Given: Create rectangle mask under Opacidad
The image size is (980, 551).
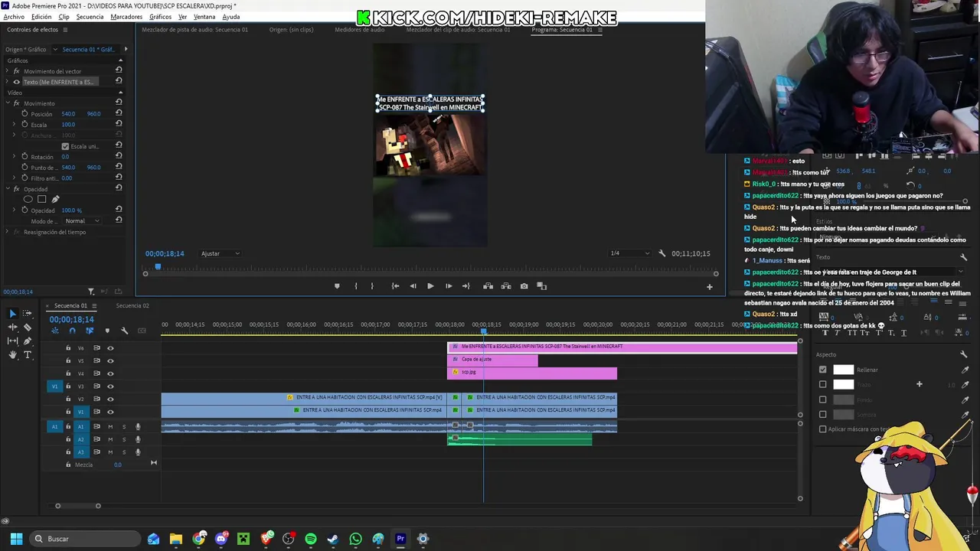Looking at the screenshot, I should point(41,200).
